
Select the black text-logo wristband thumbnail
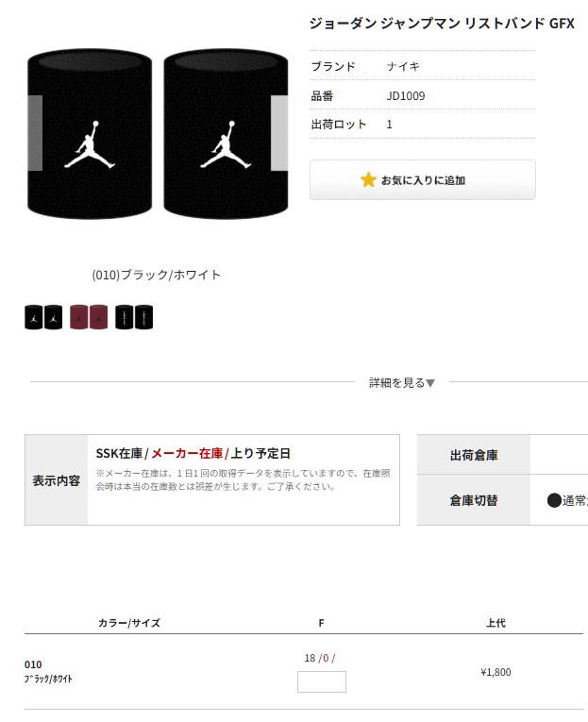[x=134, y=317]
